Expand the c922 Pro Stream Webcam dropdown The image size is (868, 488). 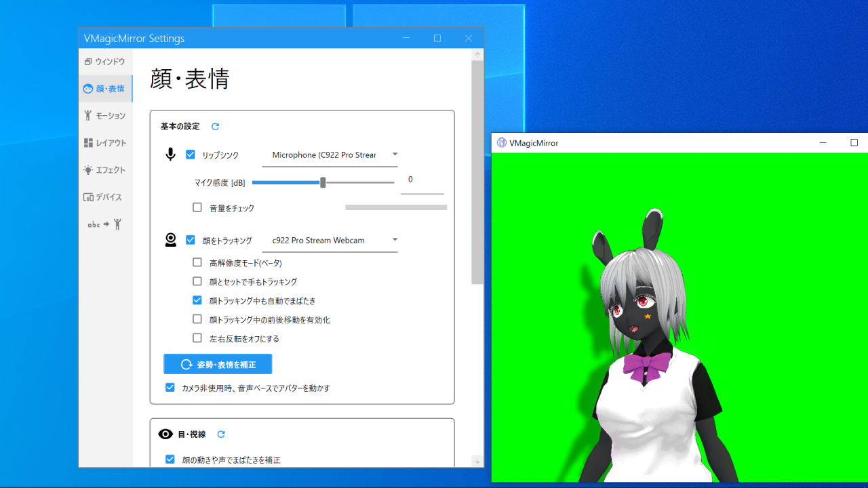pos(330,240)
